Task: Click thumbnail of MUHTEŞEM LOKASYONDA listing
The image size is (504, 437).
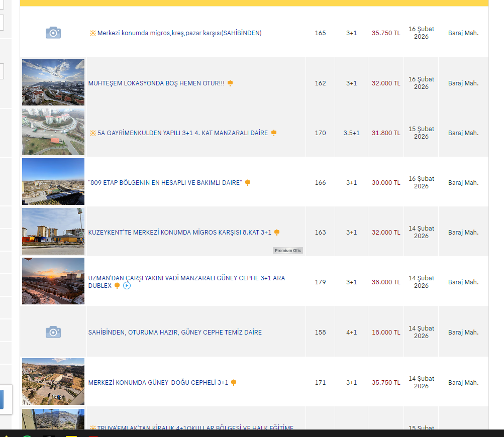Action: [x=53, y=82]
